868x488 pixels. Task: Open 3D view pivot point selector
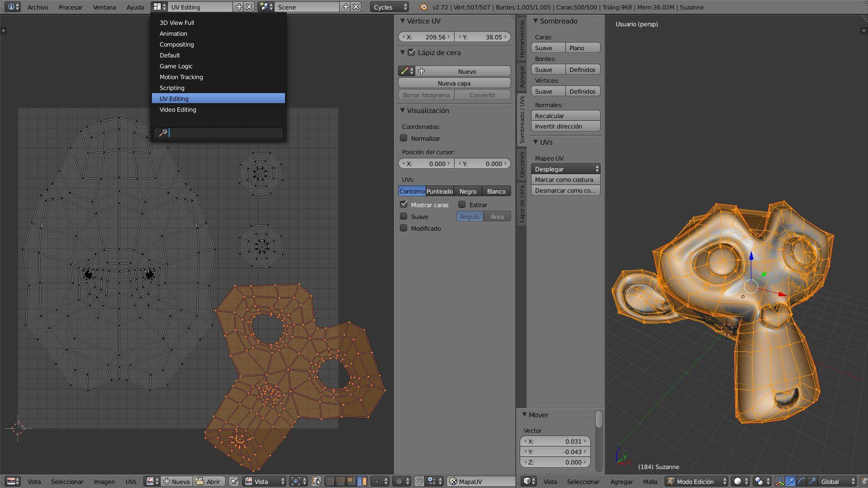click(x=762, y=481)
